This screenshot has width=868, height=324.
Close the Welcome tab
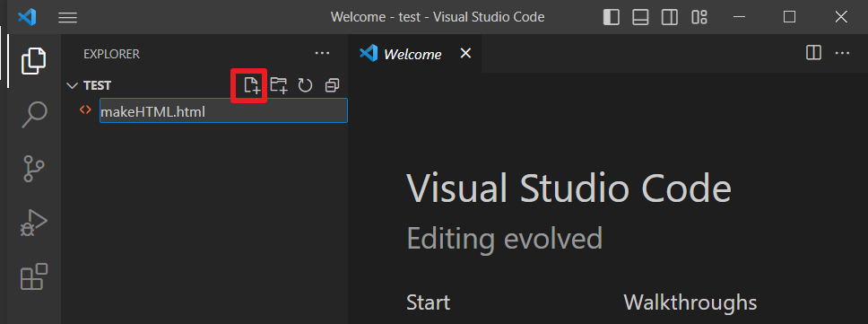tap(466, 53)
